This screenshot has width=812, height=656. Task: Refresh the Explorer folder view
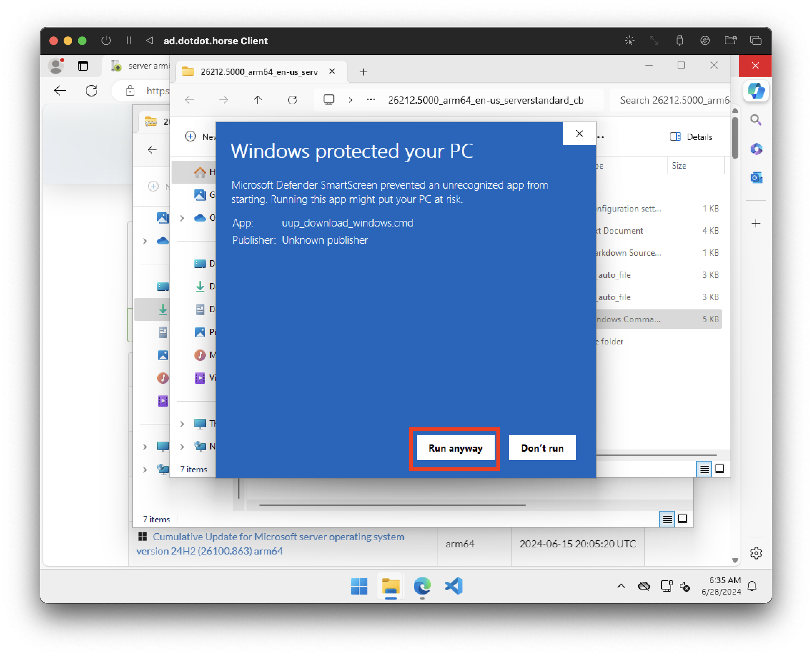[x=292, y=100]
